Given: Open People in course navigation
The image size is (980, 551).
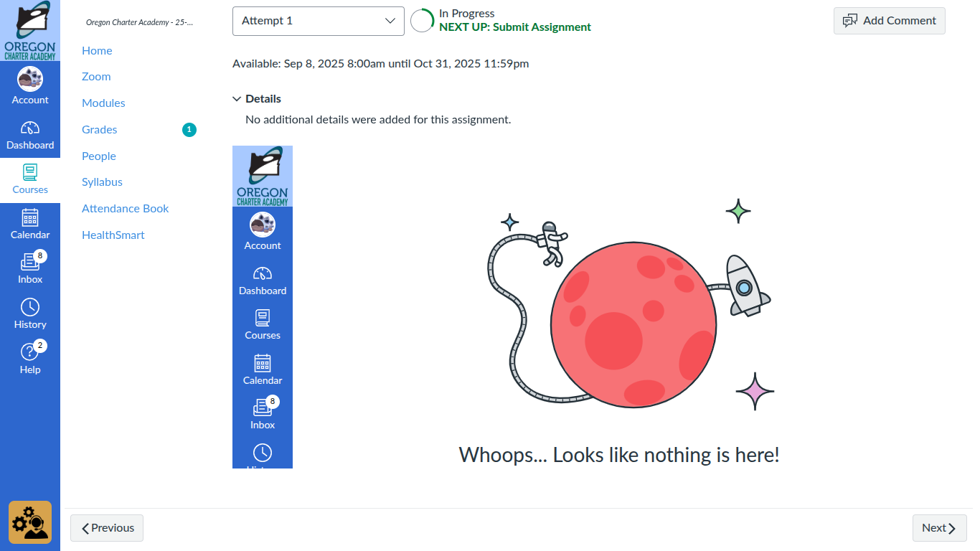Looking at the screenshot, I should (x=99, y=156).
